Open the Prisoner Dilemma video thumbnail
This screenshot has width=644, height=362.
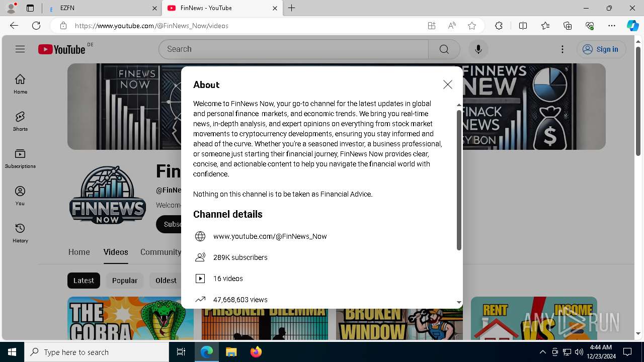point(265,324)
